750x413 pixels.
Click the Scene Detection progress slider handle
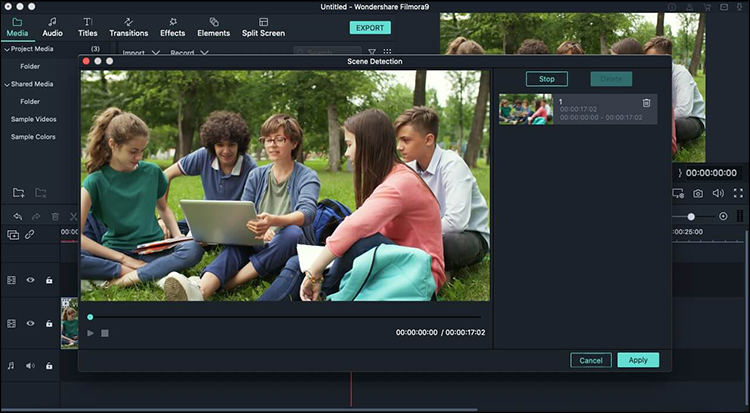point(90,317)
